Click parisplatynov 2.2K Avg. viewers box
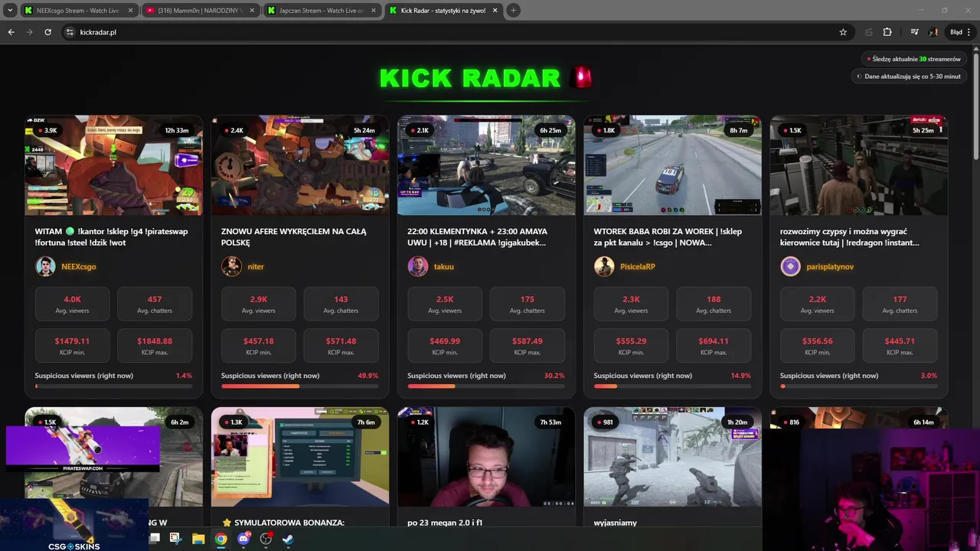The width and height of the screenshot is (980, 551). click(817, 304)
